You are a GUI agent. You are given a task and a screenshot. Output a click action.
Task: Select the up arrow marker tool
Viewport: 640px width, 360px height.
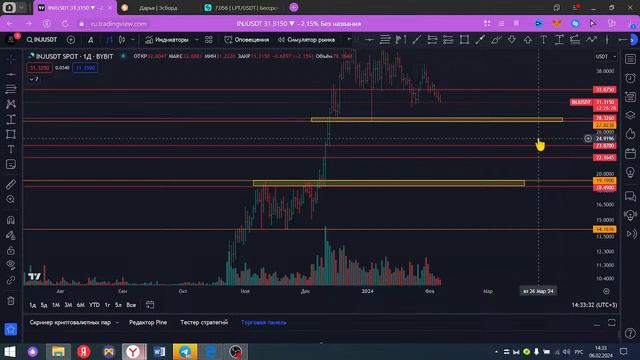528,40
